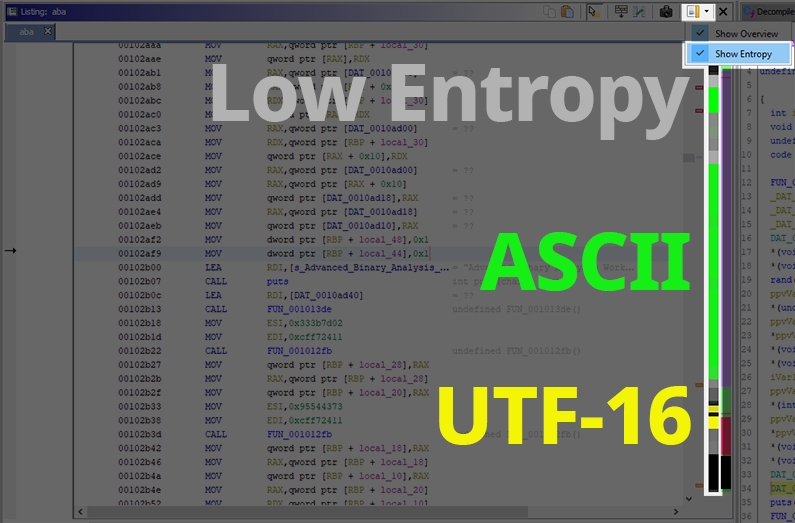Click the Copy icon in Listing toolbar

[549, 12]
